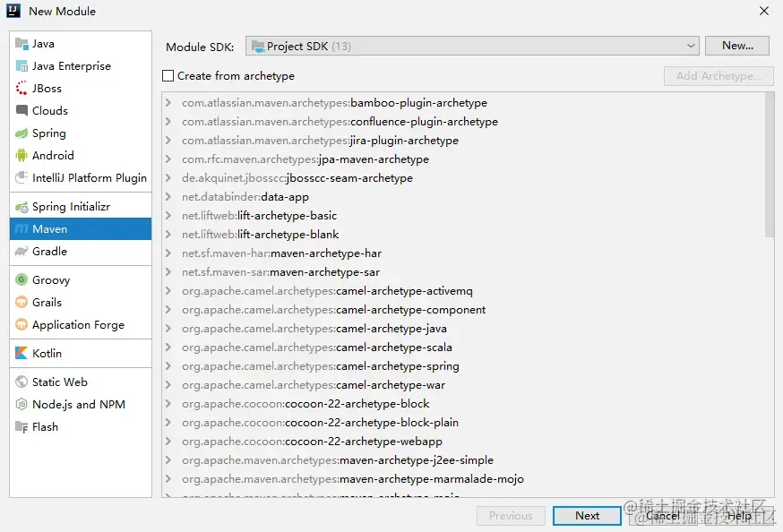Click the Static Web globe icon

click(x=22, y=382)
